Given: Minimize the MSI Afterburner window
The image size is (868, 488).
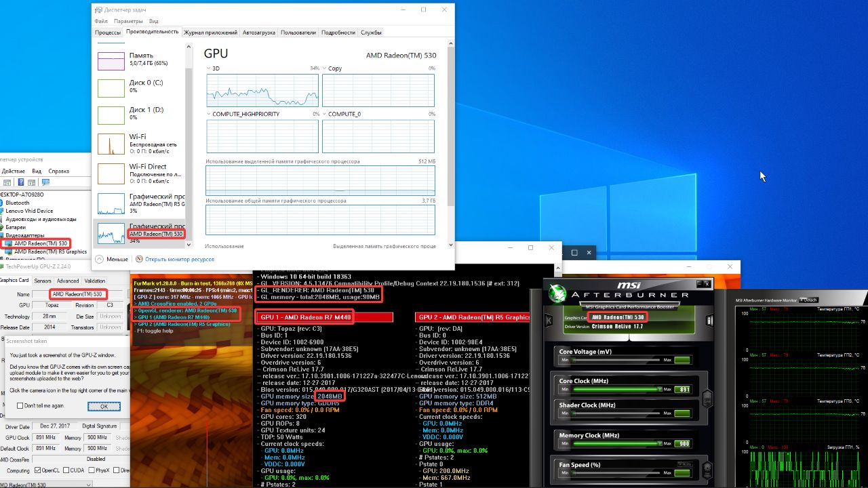Looking at the screenshot, I should click(x=701, y=285).
